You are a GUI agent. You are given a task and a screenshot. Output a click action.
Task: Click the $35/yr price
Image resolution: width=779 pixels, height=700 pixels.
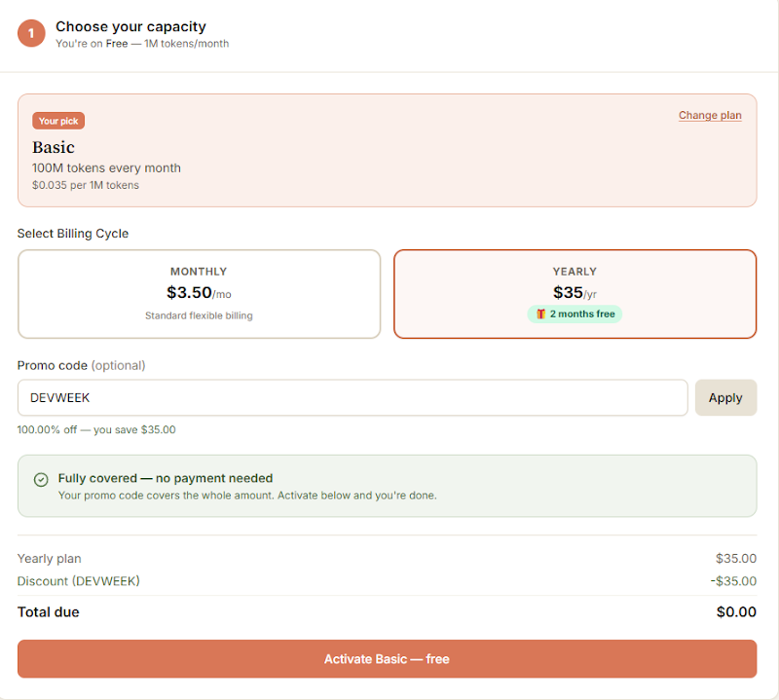[x=575, y=293]
